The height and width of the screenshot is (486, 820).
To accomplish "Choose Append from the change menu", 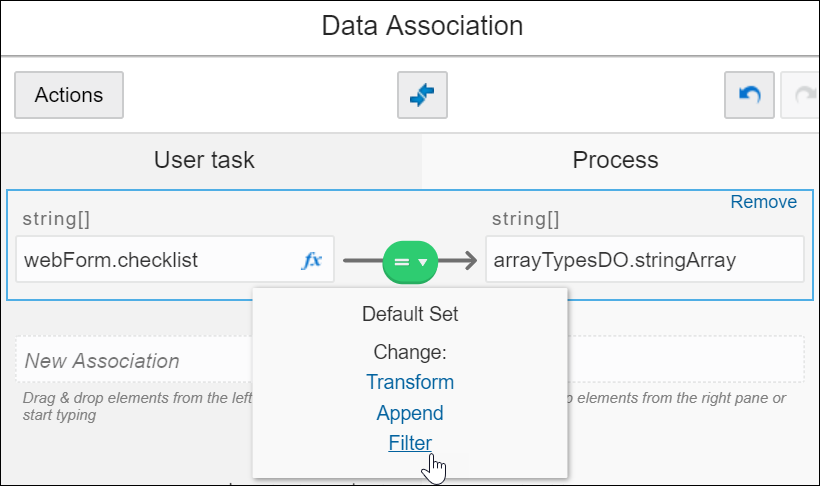I will pyautogui.click(x=410, y=413).
